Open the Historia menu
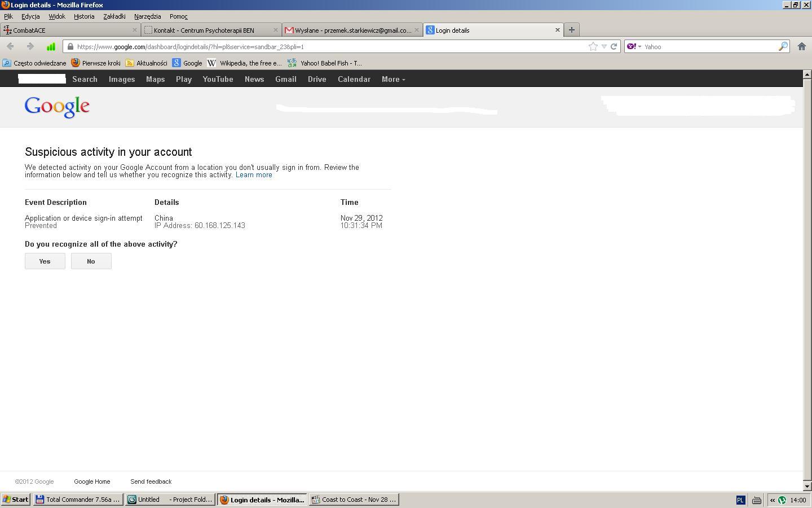 [84, 16]
